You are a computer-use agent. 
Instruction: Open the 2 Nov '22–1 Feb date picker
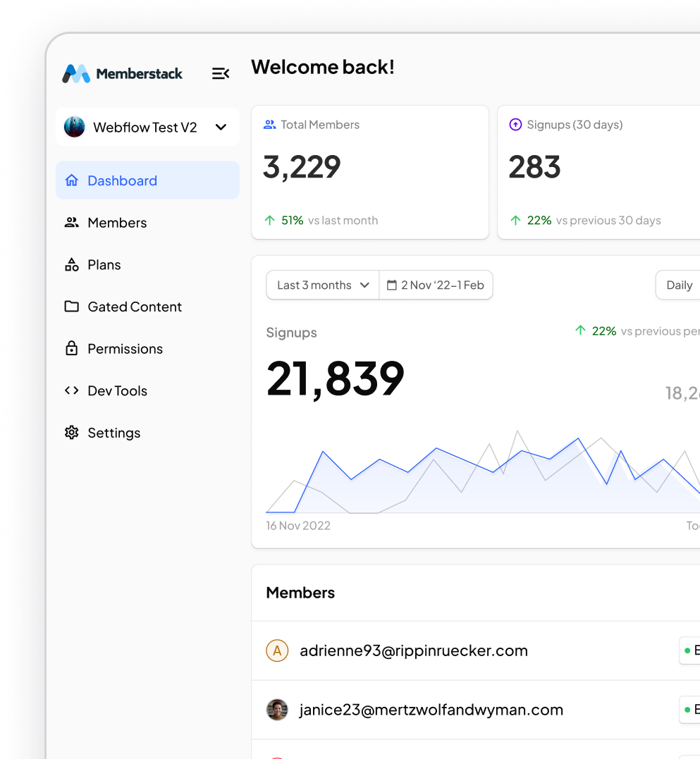[x=436, y=285]
